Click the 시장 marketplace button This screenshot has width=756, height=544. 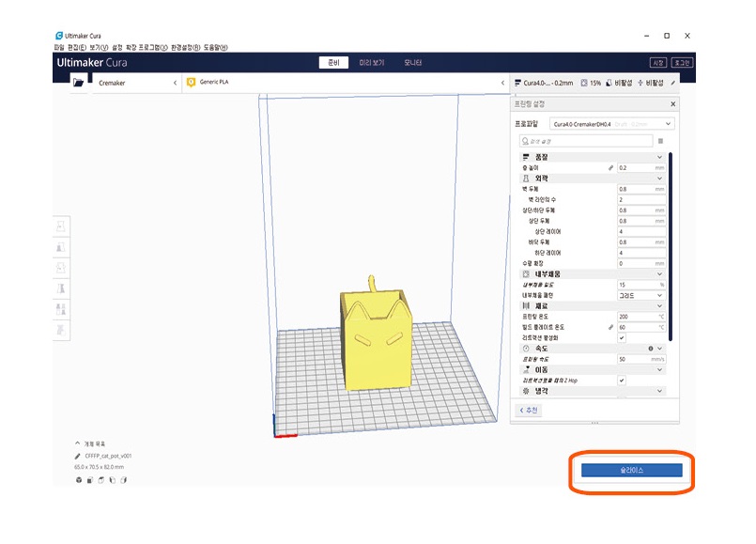click(x=658, y=63)
